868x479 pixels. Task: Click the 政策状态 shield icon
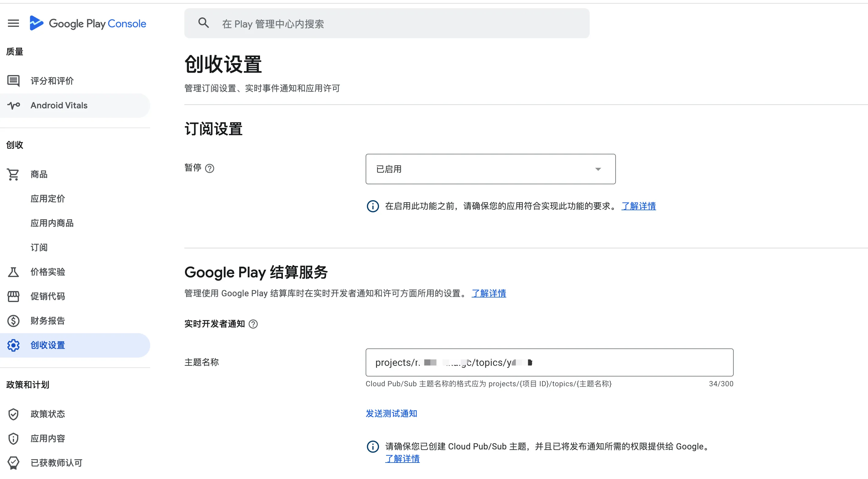click(x=13, y=414)
